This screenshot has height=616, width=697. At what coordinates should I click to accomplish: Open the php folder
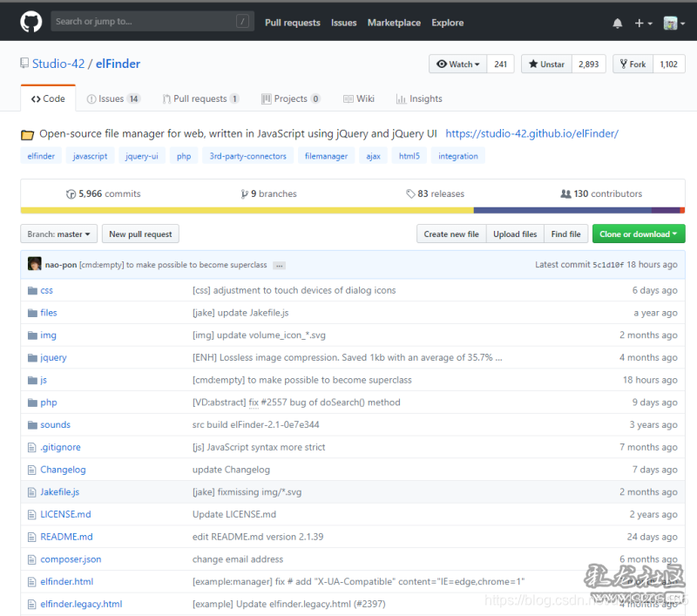point(49,403)
